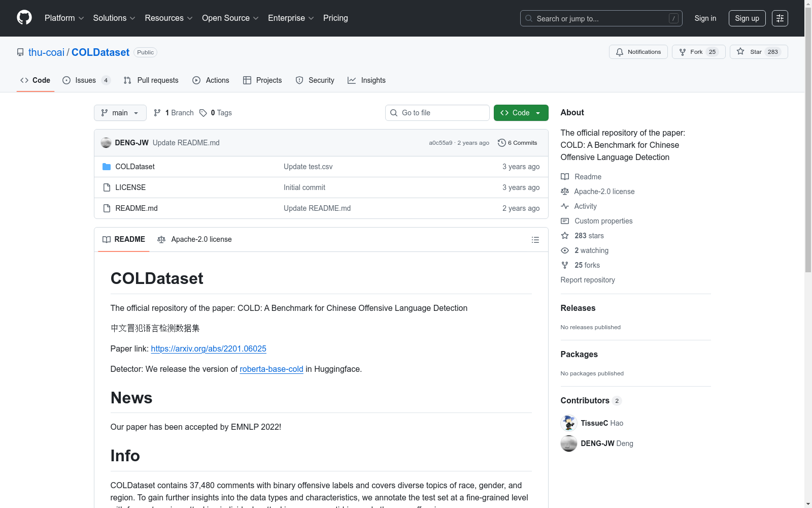
Task: Open the Releases section heading link
Action: 578,308
